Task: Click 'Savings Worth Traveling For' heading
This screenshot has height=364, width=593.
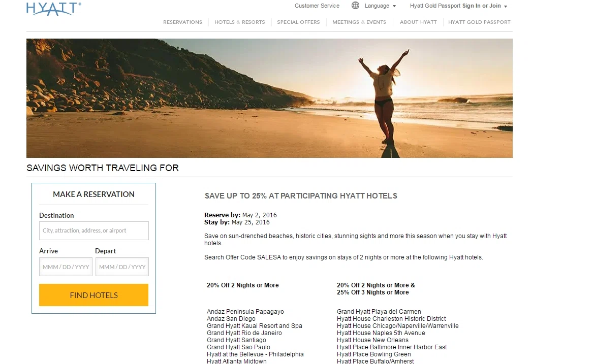Action: pyautogui.click(x=103, y=168)
